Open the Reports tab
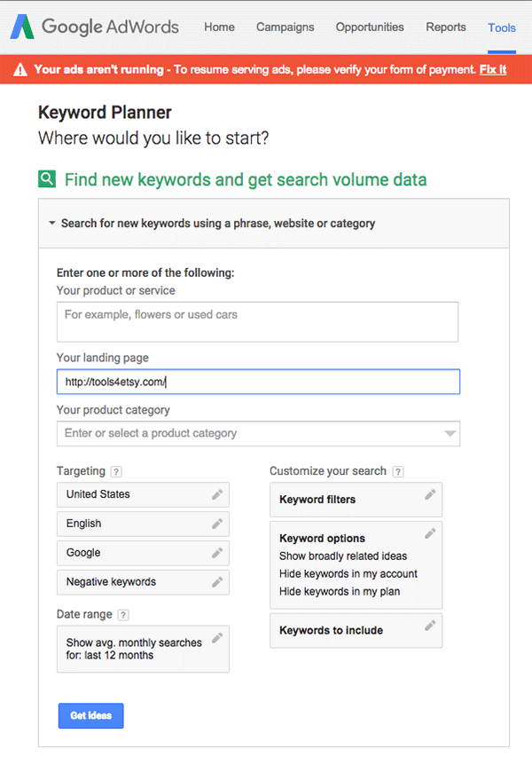 (x=446, y=27)
